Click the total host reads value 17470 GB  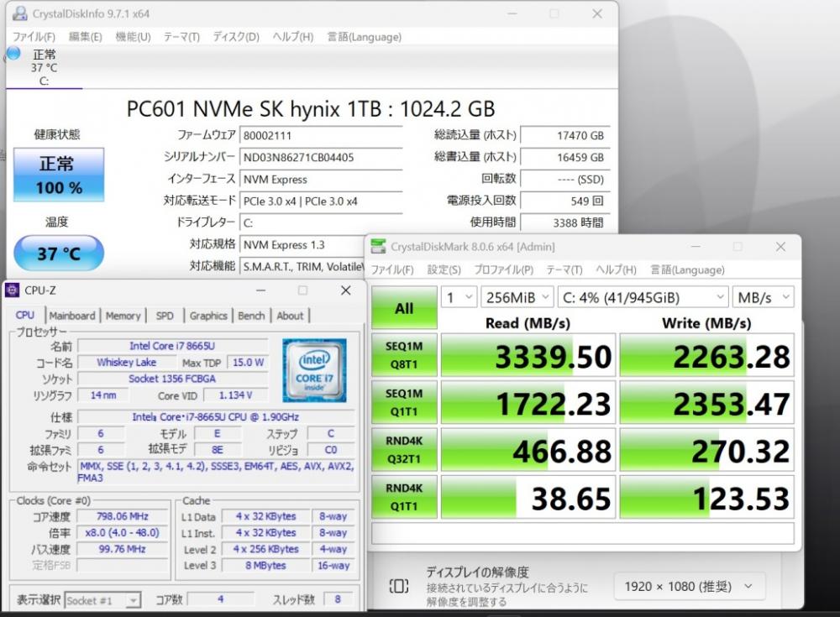565,135
